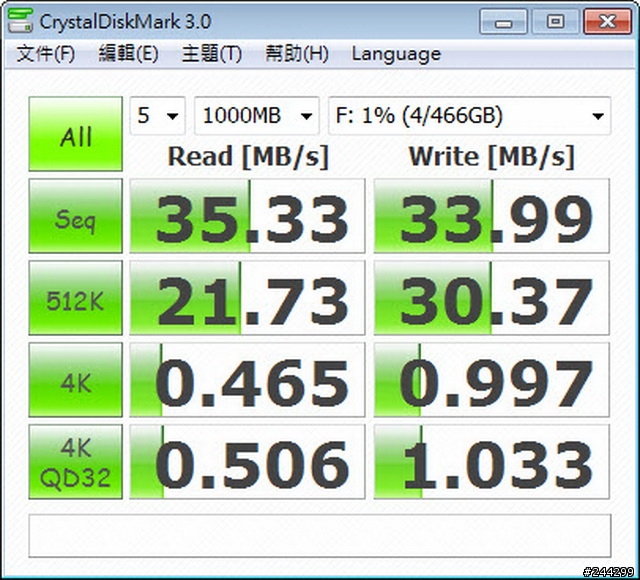Screen dimensions: 640x580
Task: Open the test count dropdown showing 5
Action: (x=158, y=116)
